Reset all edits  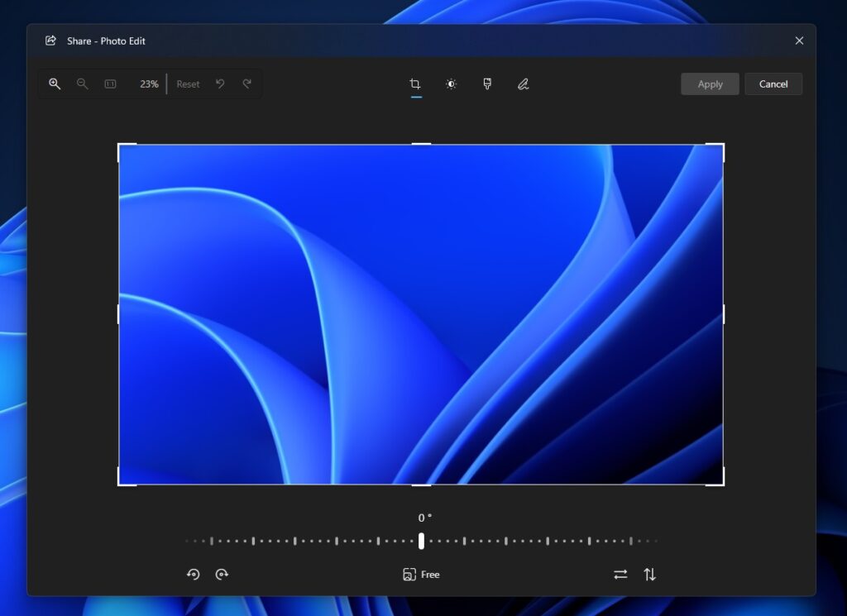click(x=188, y=84)
